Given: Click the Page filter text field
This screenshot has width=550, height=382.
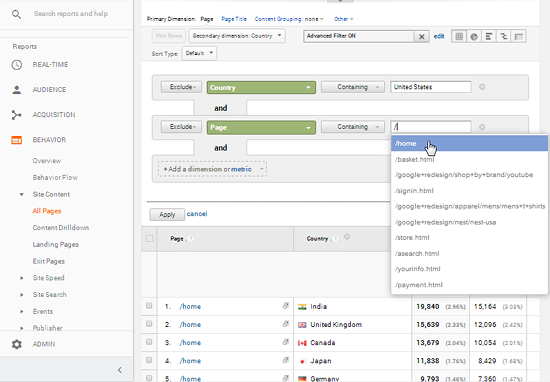Looking at the screenshot, I should 430,127.
